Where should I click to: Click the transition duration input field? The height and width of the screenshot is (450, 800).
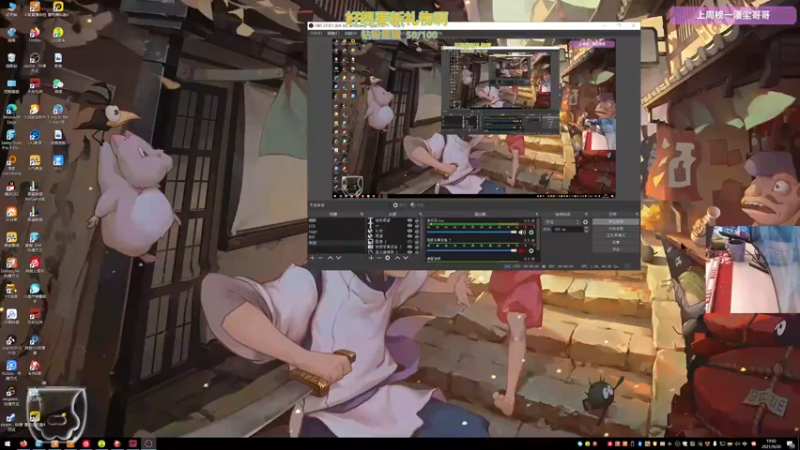(x=567, y=230)
